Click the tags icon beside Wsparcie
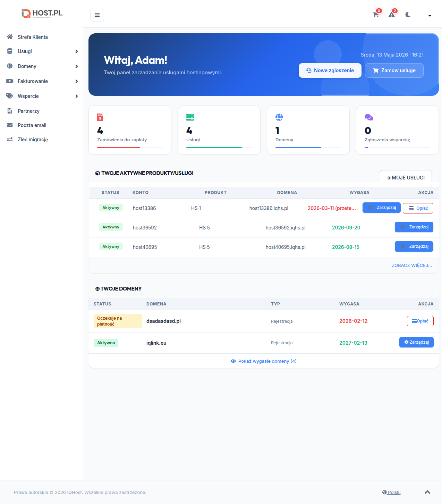This screenshot has width=442, height=504. [10, 96]
